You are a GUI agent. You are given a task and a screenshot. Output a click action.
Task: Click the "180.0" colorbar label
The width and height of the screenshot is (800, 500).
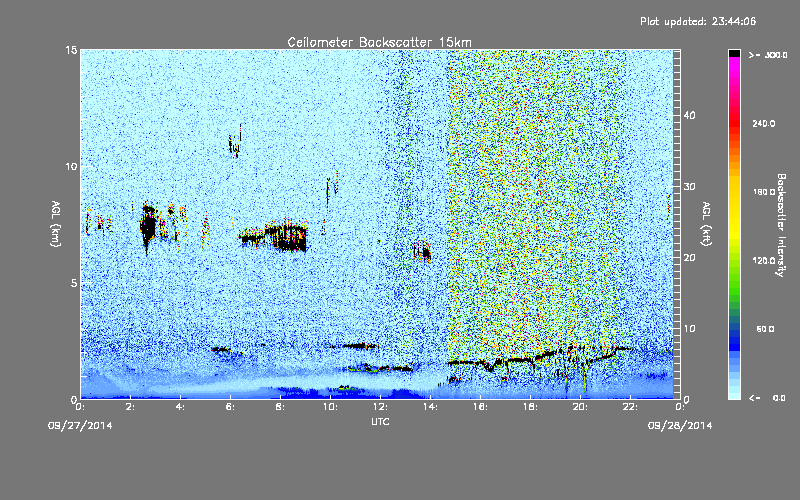tap(764, 192)
